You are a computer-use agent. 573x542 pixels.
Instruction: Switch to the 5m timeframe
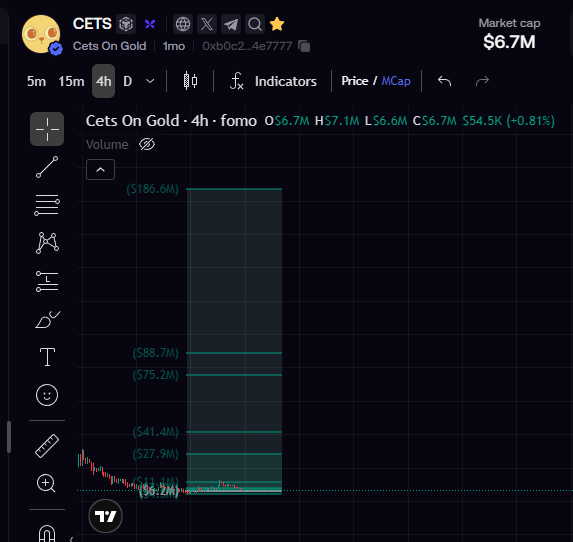click(37, 81)
